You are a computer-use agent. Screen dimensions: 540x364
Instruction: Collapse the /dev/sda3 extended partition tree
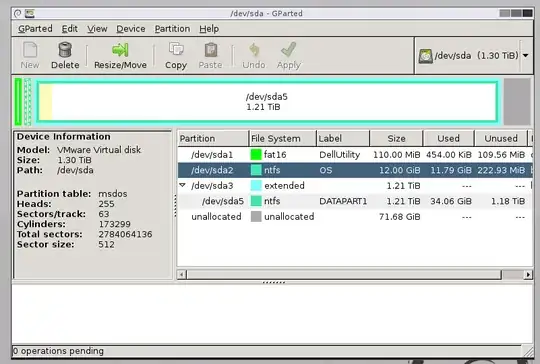183,185
